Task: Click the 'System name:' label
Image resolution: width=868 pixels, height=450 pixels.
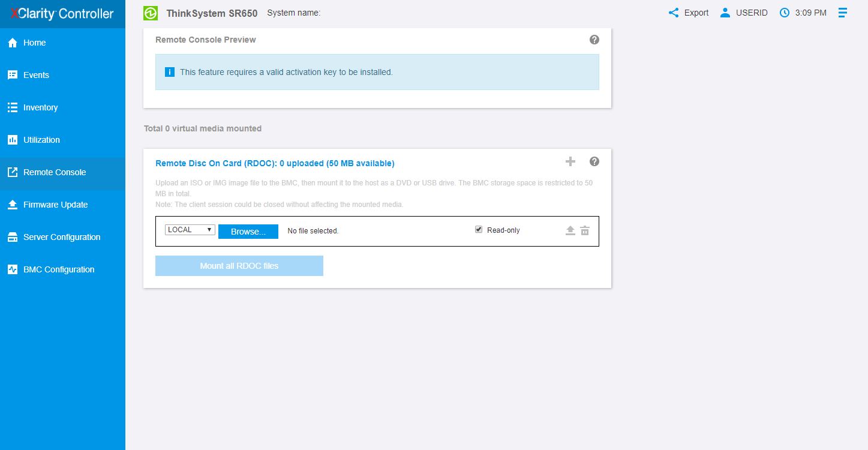Action: 294,13
